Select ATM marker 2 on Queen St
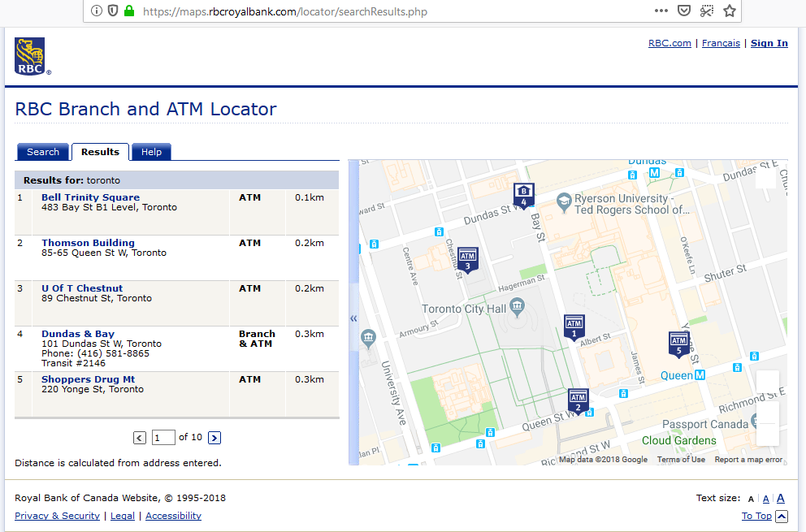806x532 pixels. tap(578, 401)
